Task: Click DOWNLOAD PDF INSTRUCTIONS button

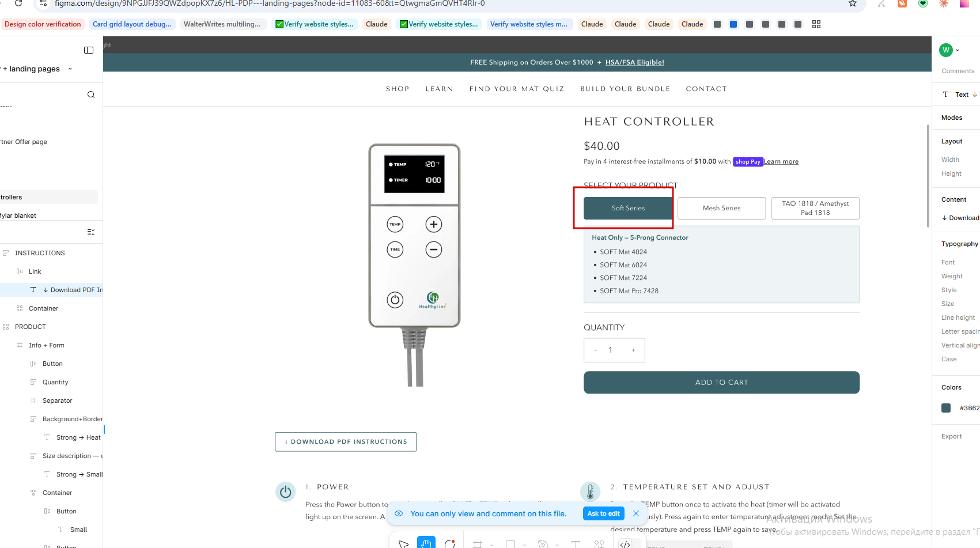Action: pos(346,442)
